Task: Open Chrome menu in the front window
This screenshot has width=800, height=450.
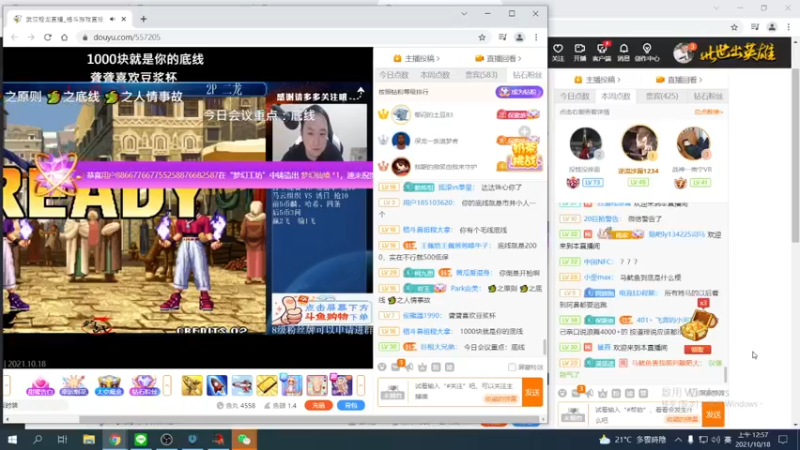Action: pyautogui.click(x=536, y=37)
